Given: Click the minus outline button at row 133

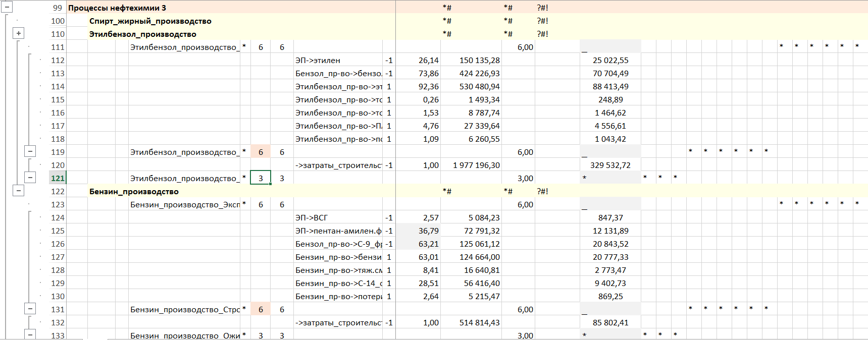Looking at the screenshot, I should coord(30,334).
